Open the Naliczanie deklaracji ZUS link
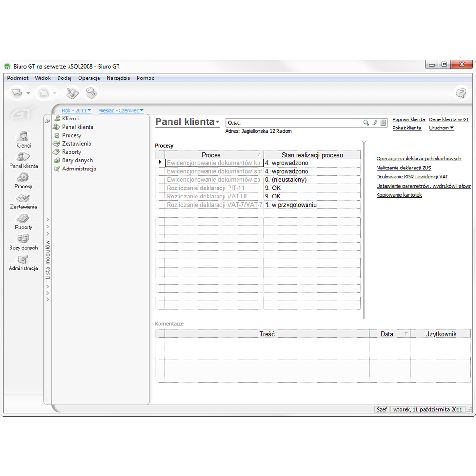The image size is (476, 476). coord(404,168)
